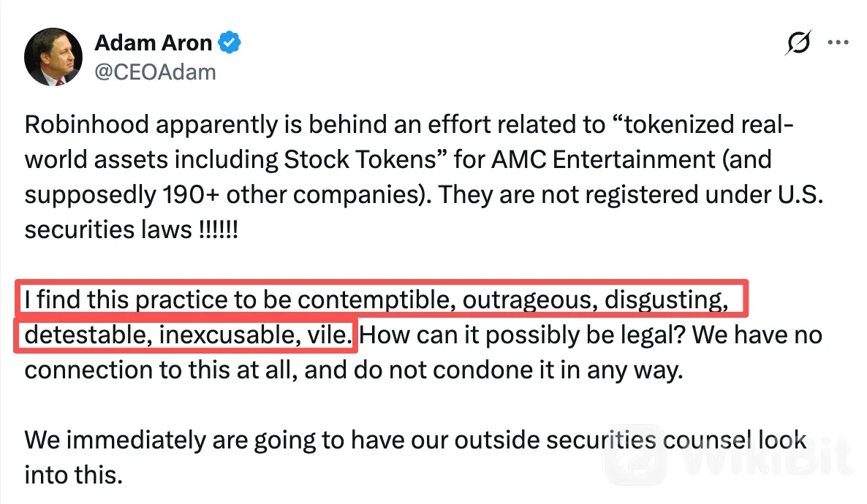Click the "securities laws !!!!!!" line
The height and width of the screenshot is (504, 867).
[131, 230]
